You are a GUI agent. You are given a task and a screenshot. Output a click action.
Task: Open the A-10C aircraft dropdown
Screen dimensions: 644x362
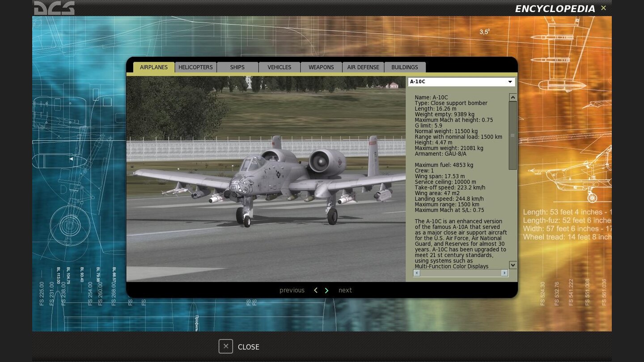pos(462,82)
